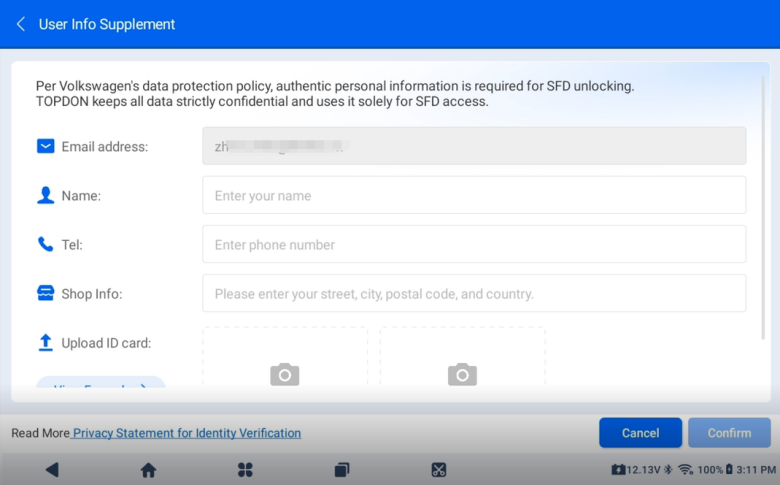Click into the Name input field
This screenshot has width=780, height=485.
tap(474, 195)
